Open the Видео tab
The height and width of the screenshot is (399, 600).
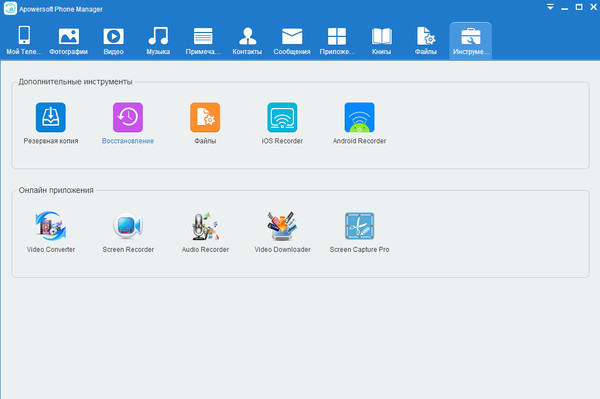pos(113,41)
